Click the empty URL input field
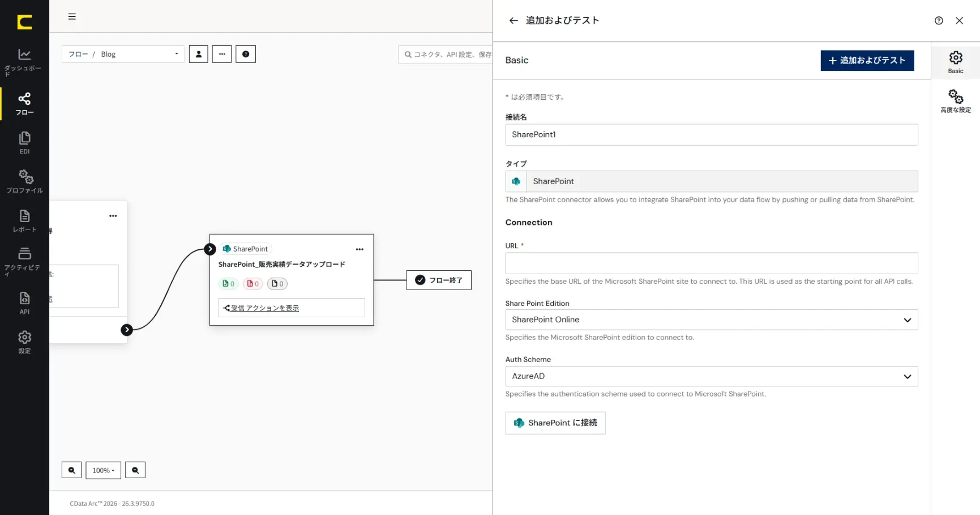The width and height of the screenshot is (980, 515). pyautogui.click(x=712, y=263)
